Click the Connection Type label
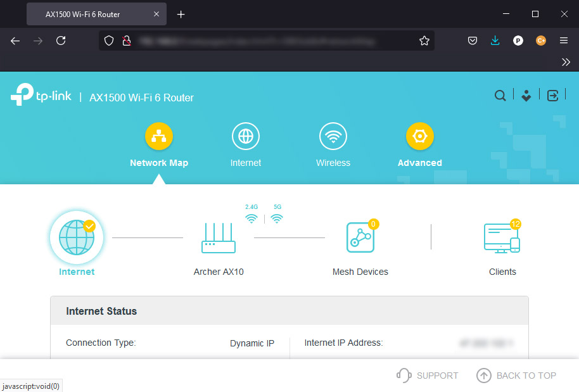The image size is (579, 392). point(101,343)
